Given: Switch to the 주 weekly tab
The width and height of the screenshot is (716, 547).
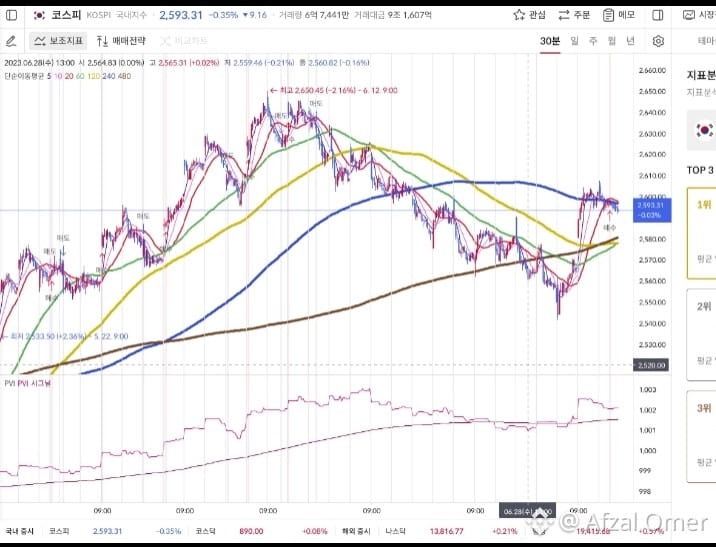Looking at the screenshot, I should coord(593,41).
